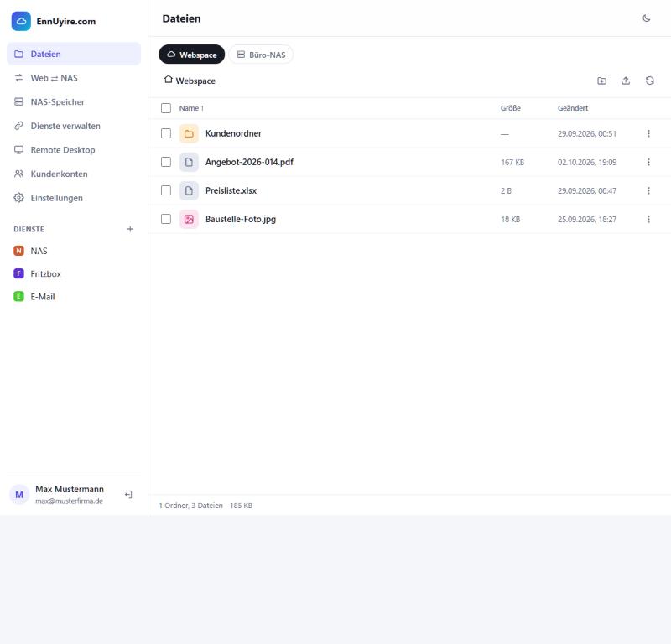The width and height of the screenshot is (671, 644).
Task: Click the date 02.10.2026, 19:09
Action: [586, 162]
